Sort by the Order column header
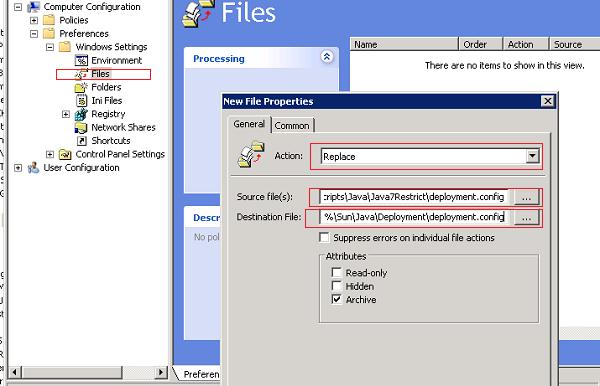600x386 pixels. 480,44
